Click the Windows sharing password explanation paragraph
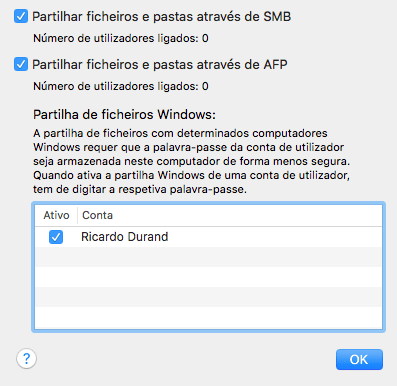Screen dimensions: 397x386 pyautogui.click(x=192, y=161)
